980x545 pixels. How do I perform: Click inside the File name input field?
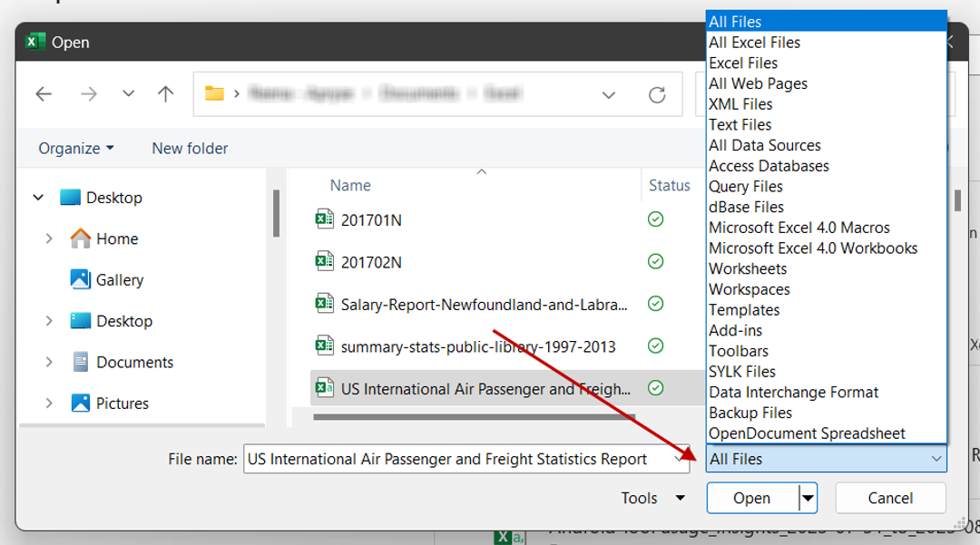pos(454,459)
